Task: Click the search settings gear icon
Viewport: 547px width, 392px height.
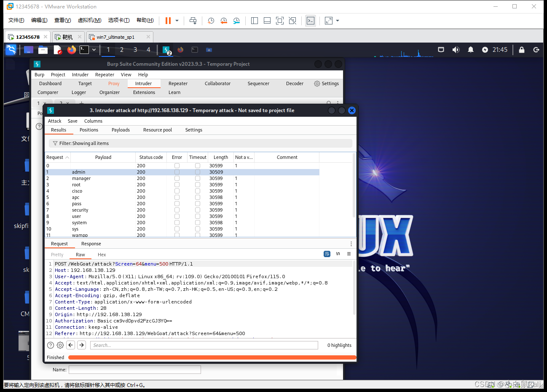Action: [x=60, y=345]
